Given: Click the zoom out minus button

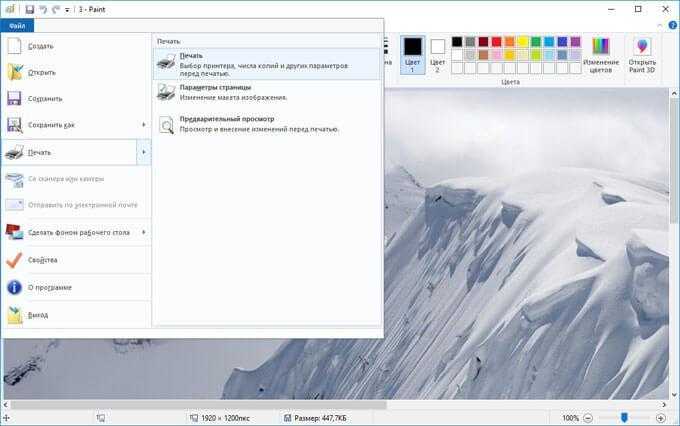Looking at the screenshot, I should pyautogui.click(x=588, y=418).
